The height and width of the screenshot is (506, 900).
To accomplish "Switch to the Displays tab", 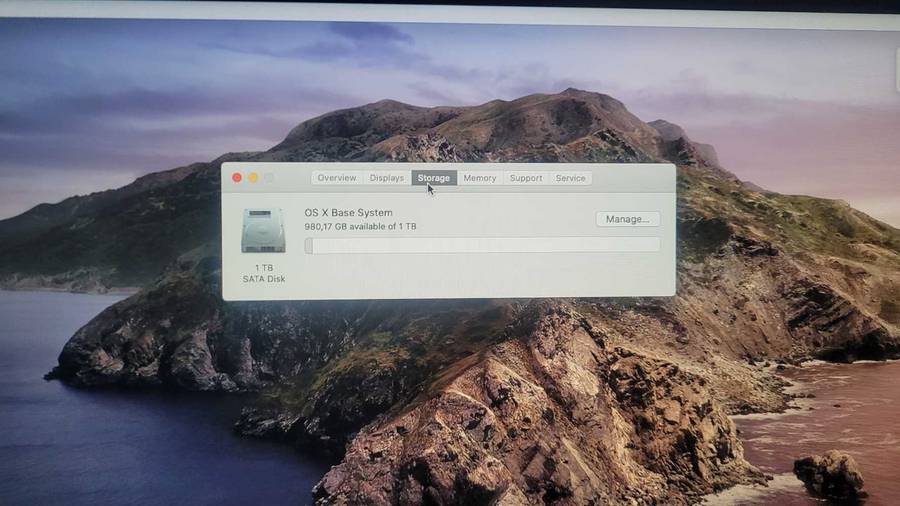I will point(387,178).
